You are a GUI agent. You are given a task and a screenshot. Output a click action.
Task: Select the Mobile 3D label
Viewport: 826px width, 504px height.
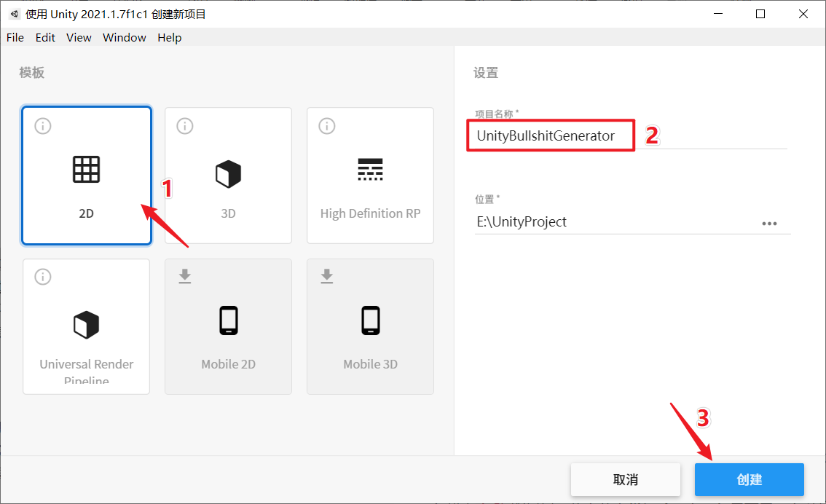pyautogui.click(x=370, y=364)
